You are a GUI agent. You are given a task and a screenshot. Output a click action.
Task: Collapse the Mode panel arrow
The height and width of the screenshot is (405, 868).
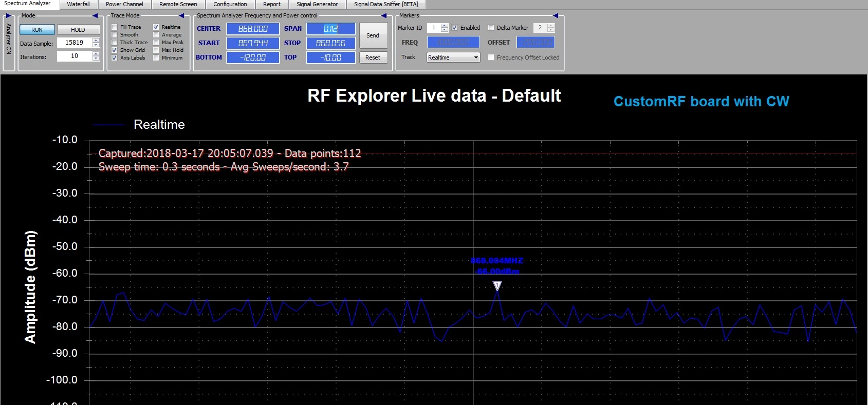(x=95, y=16)
